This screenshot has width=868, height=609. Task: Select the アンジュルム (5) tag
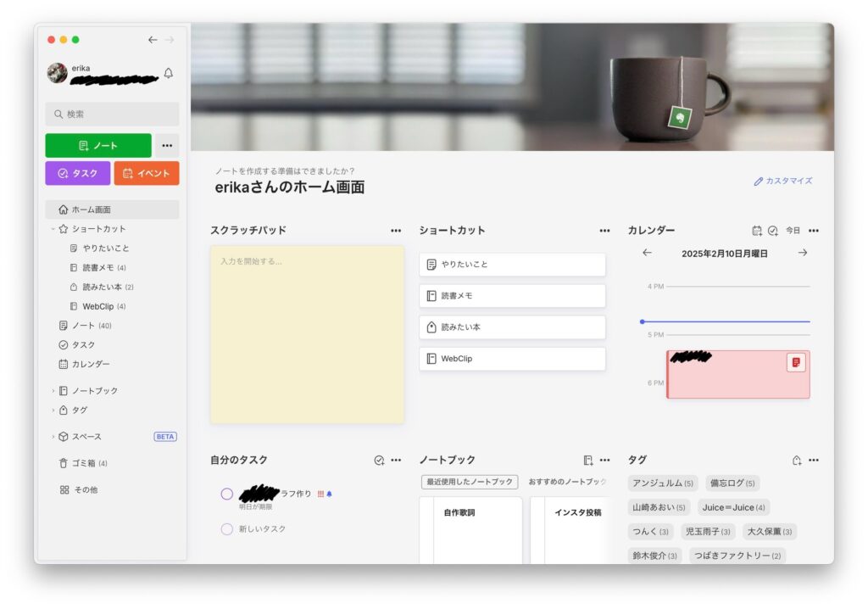(x=663, y=483)
